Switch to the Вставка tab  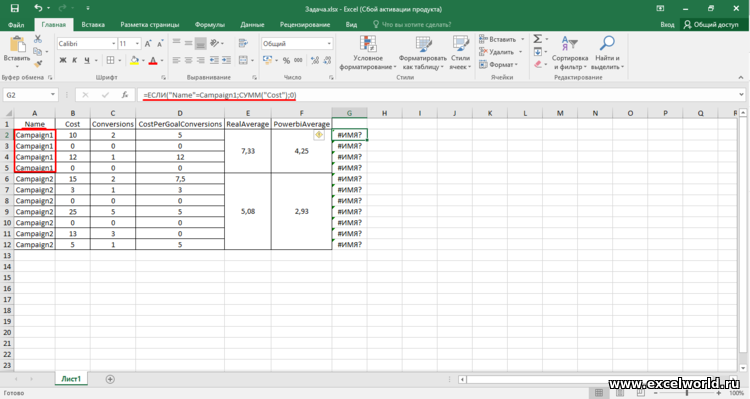pos(93,24)
